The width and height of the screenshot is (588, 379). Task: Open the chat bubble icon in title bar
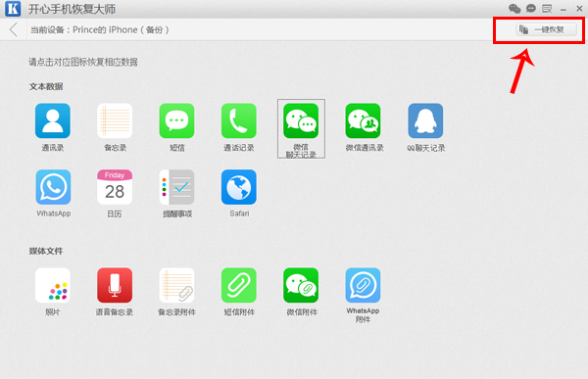click(531, 8)
